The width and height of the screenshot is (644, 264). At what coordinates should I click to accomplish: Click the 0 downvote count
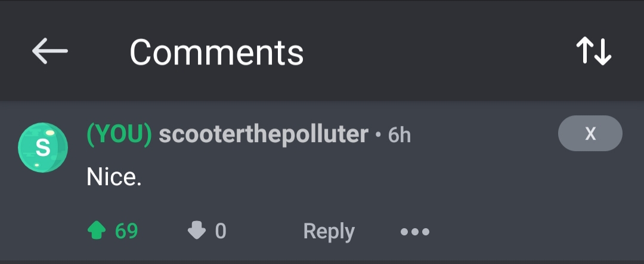click(221, 231)
